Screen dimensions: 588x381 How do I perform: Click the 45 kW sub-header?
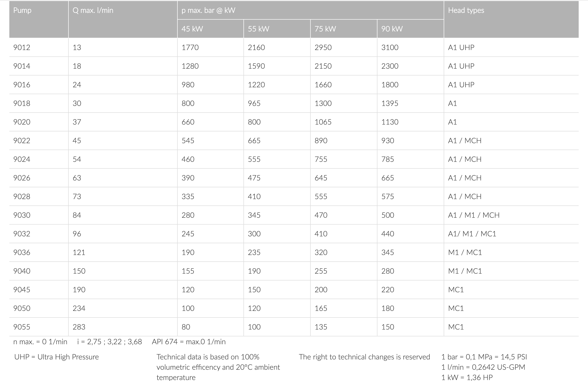192,29
